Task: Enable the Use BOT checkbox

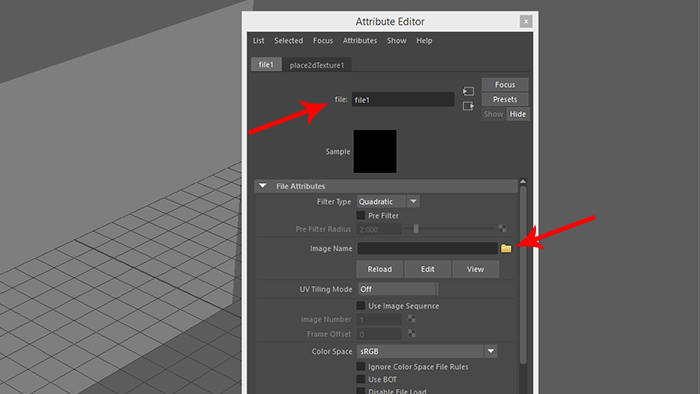Action: [361, 379]
